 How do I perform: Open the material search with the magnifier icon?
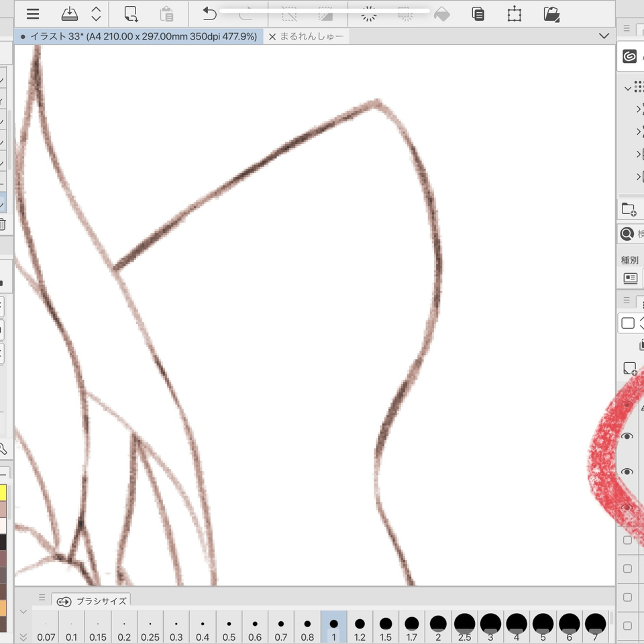(627, 233)
